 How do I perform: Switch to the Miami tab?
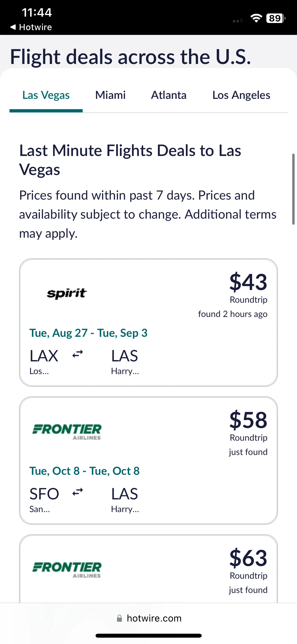(110, 95)
